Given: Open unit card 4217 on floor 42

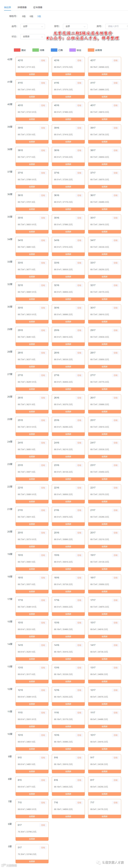Looking at the screenshot, I should point(104,64).
